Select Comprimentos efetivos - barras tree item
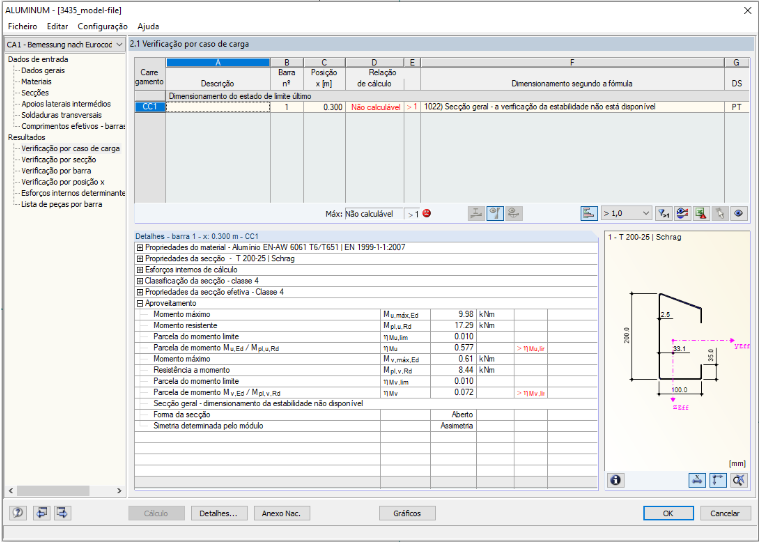Screen dimensions: 760x542 click(x=73, y=126)
